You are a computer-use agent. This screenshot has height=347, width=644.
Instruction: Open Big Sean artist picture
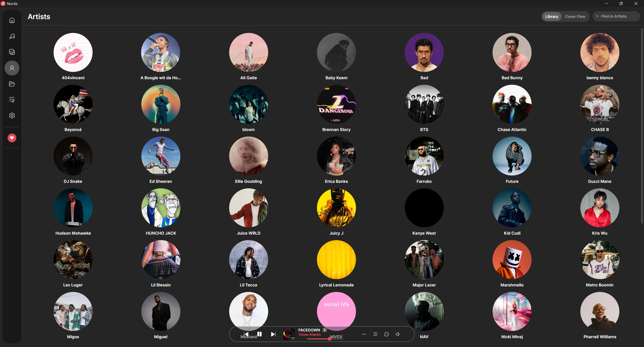(x=161, y=104)
